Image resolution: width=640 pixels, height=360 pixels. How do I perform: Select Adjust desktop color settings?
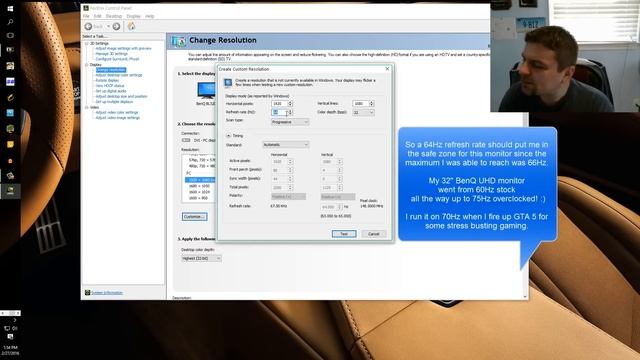[x=119, y=76]
